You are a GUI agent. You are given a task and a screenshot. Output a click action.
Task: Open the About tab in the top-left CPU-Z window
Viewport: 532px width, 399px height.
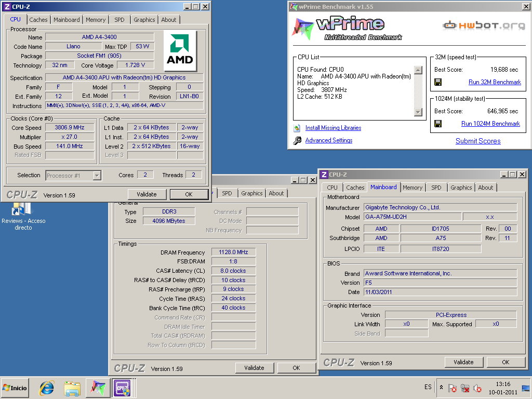coord(169,20)
